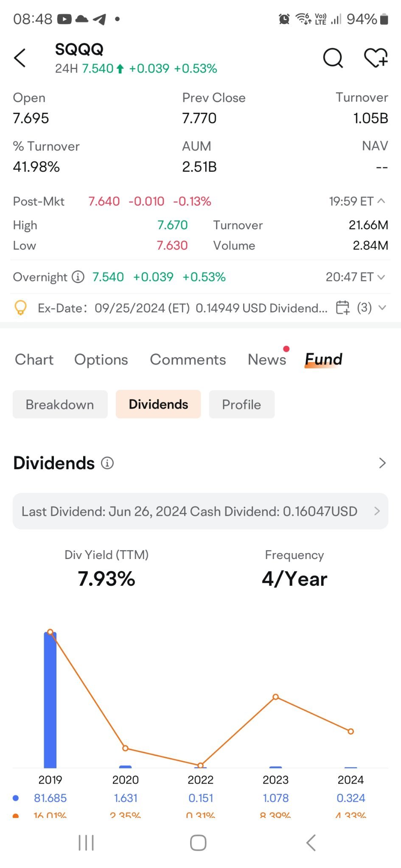This screenshot has height=868, width=401.
Task: Select the Breakdown filter
Action: 60,404
